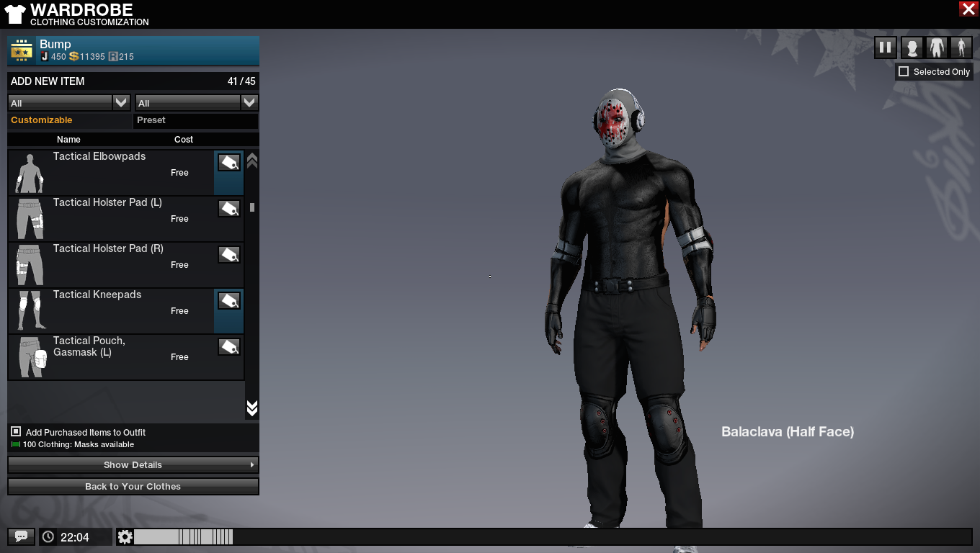
Task: Toggle Add Purchased Items to Outfit checkbox
Action: pos(16,431)
